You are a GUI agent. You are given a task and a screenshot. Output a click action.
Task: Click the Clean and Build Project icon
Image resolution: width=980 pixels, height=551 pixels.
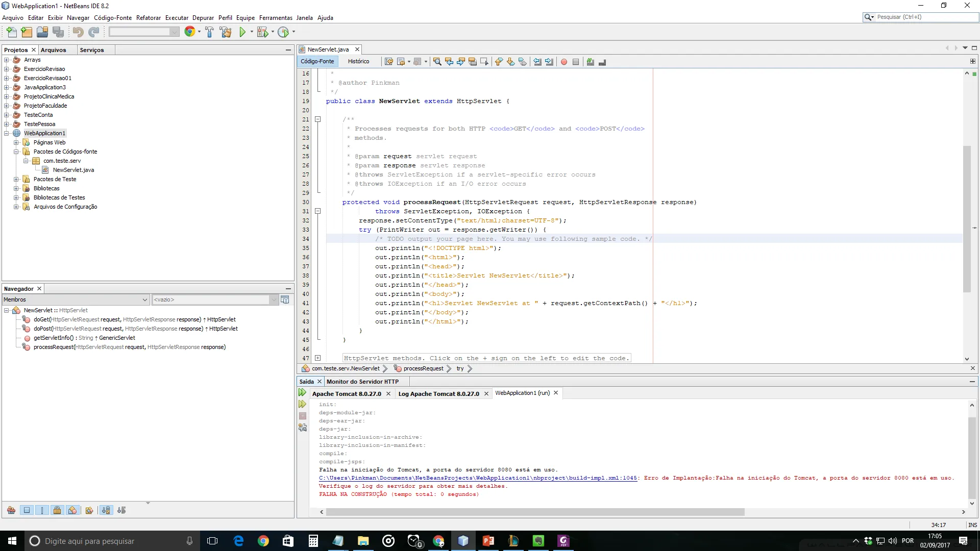point(226,32)
